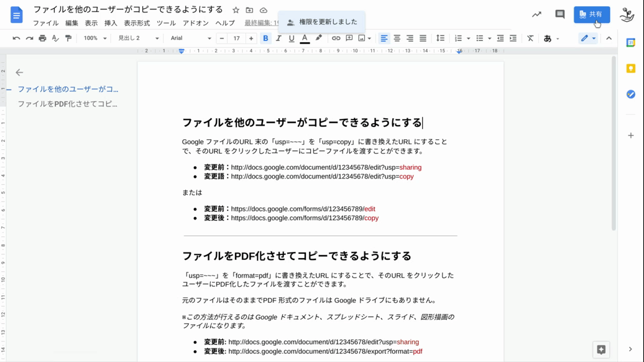Hide the menus with the up chevron
The image size is (644, 362).
click(609, 38)
